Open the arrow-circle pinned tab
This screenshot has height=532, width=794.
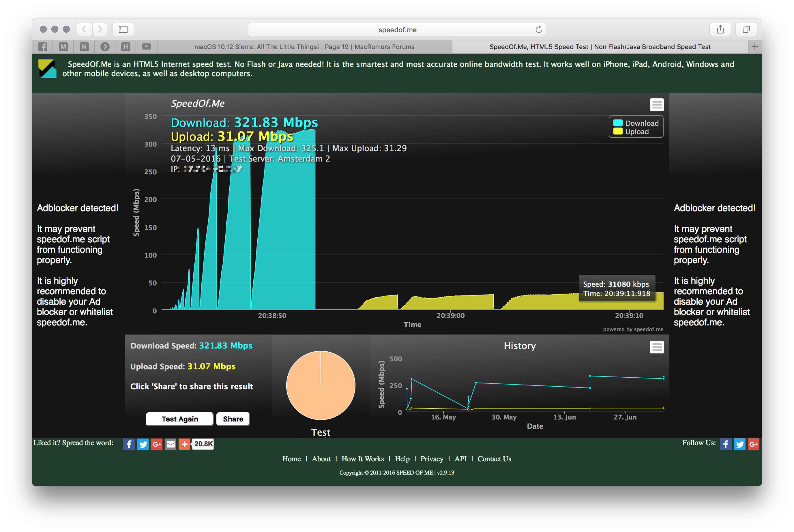[x=105, y=46]
